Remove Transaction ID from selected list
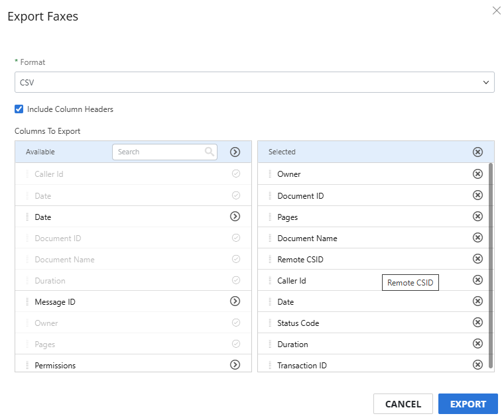The height and width of the screenshot is (420, 504). [x=477, y=364]
